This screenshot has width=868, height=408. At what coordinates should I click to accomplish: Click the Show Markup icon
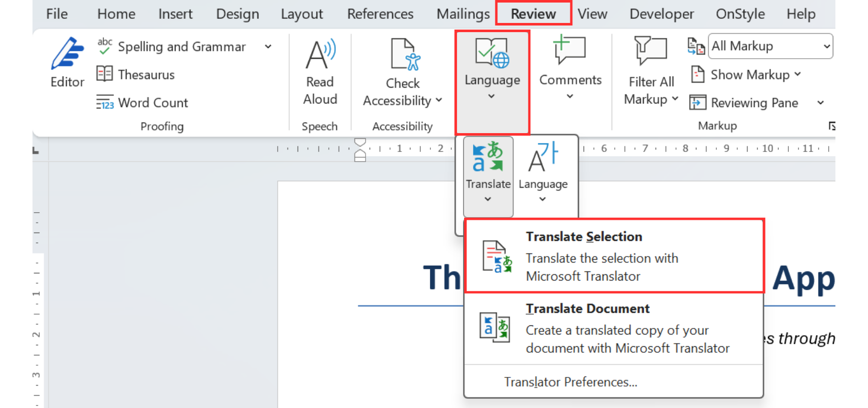698,74
